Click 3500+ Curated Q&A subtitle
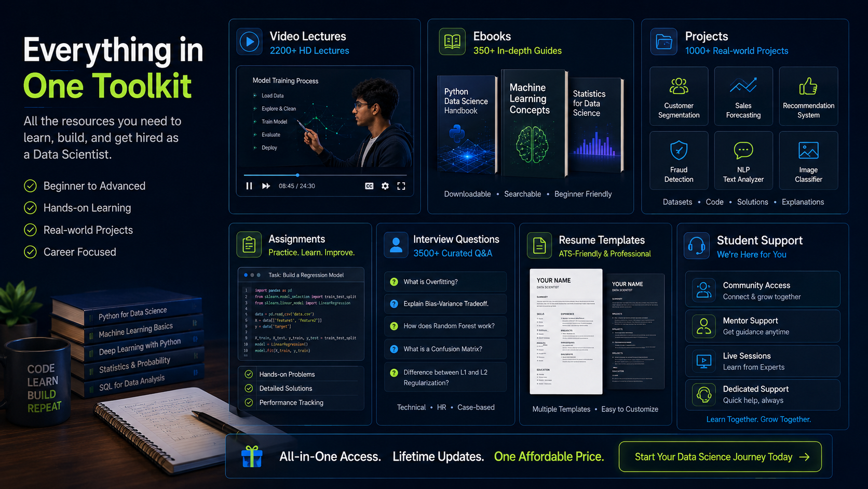This screenshot has height=489, width=868. pos(453,253)
